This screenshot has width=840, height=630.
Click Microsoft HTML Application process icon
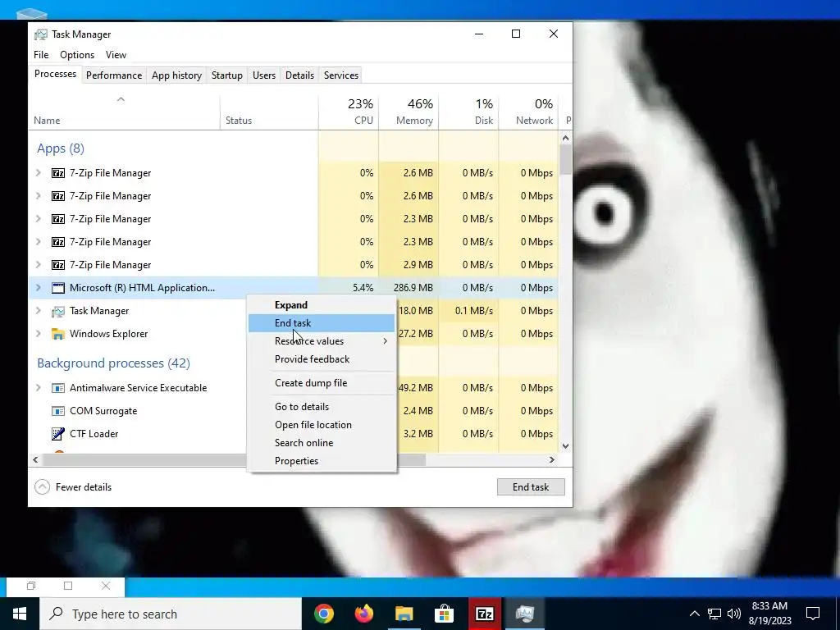click(x=58, y=288)
